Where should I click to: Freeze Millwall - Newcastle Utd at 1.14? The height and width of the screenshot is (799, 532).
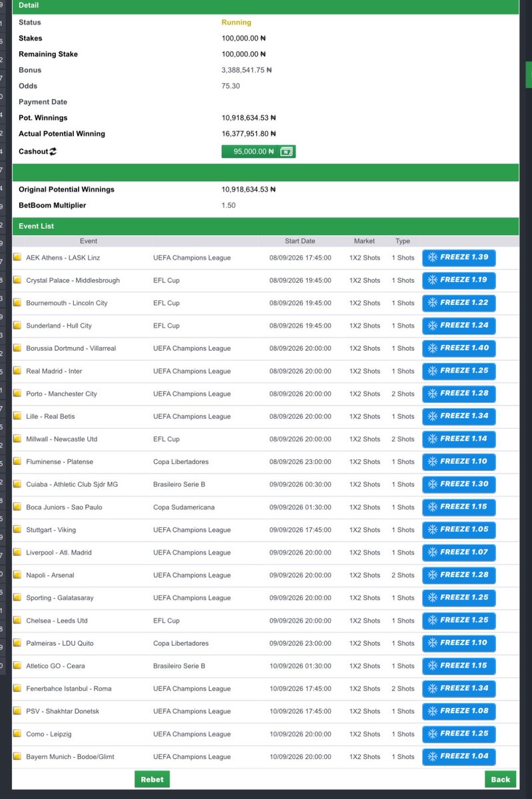[459, 438]
